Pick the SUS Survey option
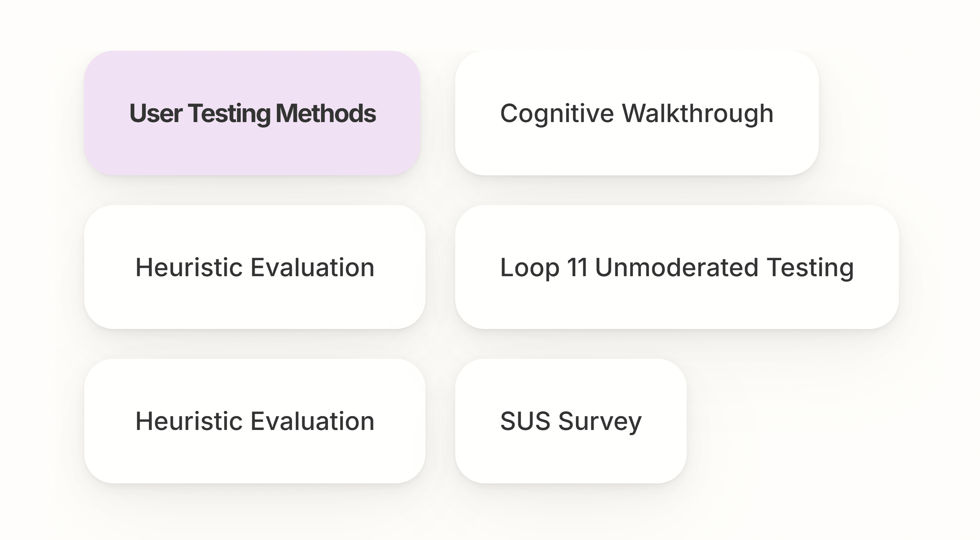The image size is (980, 540). click(x=571, y=421)
